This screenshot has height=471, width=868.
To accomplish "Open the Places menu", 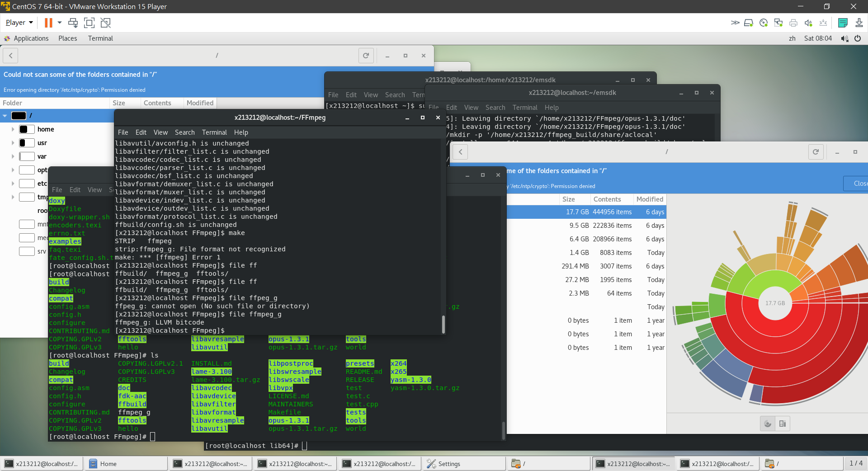I will click(68, 38).
